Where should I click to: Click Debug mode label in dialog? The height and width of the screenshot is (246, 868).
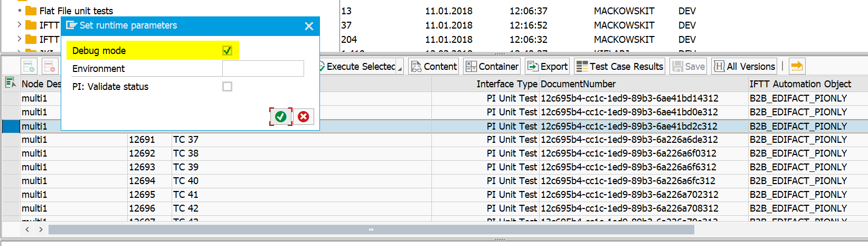tap(99, 51)
